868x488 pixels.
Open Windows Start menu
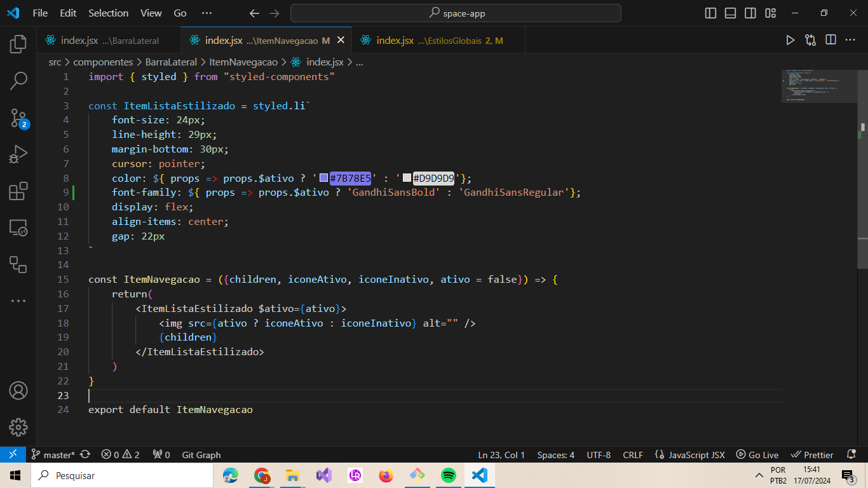[15, 475]
